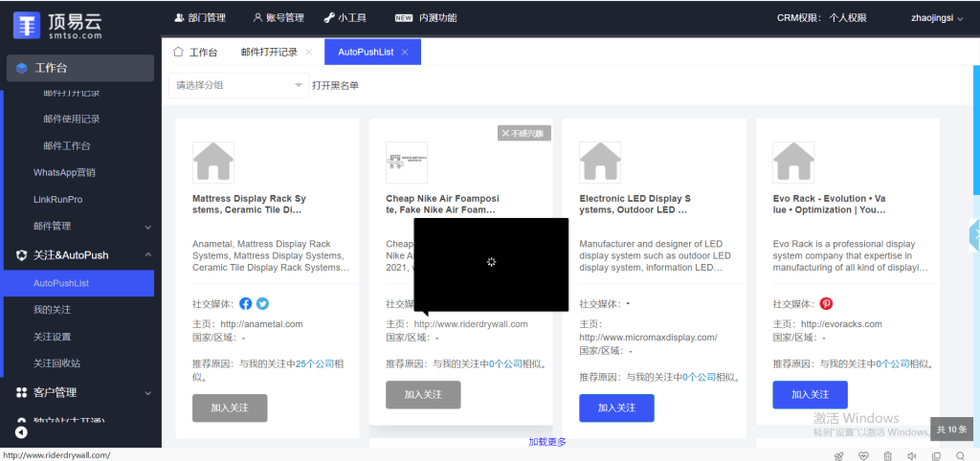Click the heart monitor icon in status bar

pos(863,455)
